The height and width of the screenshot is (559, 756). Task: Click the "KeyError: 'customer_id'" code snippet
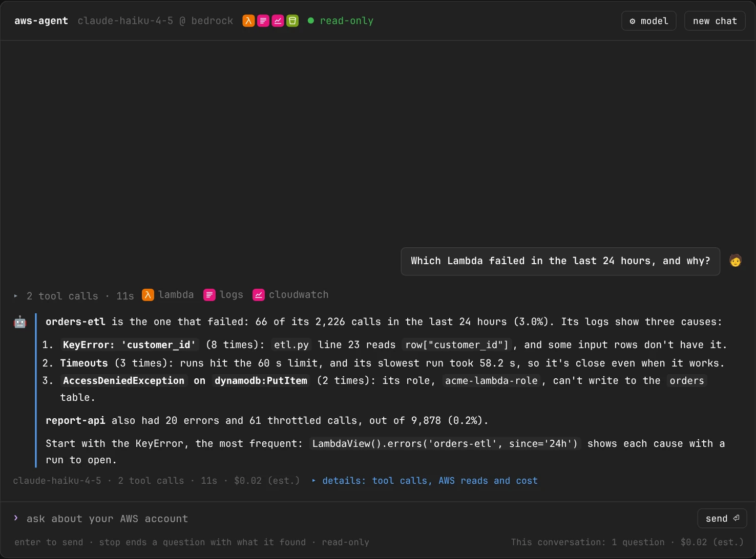point(130,345)
